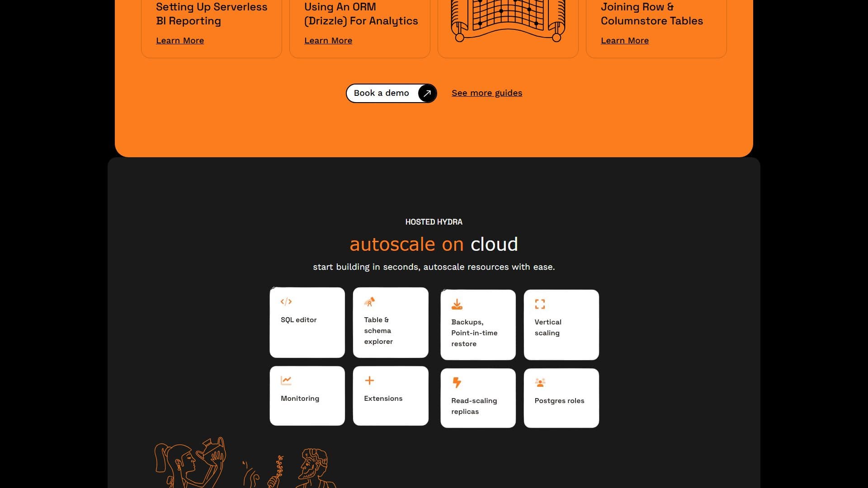Select the Vertical scaling card label
This screenshot has height=488, width=868.
tap(548, 328)
